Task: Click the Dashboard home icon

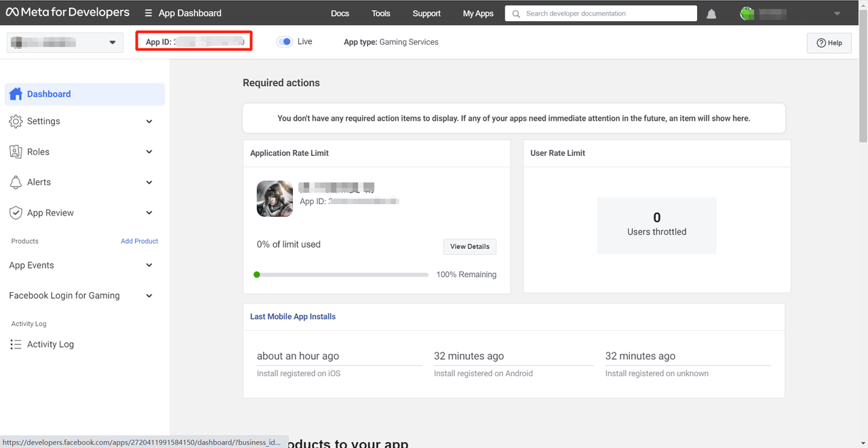Action: point(16,94)
